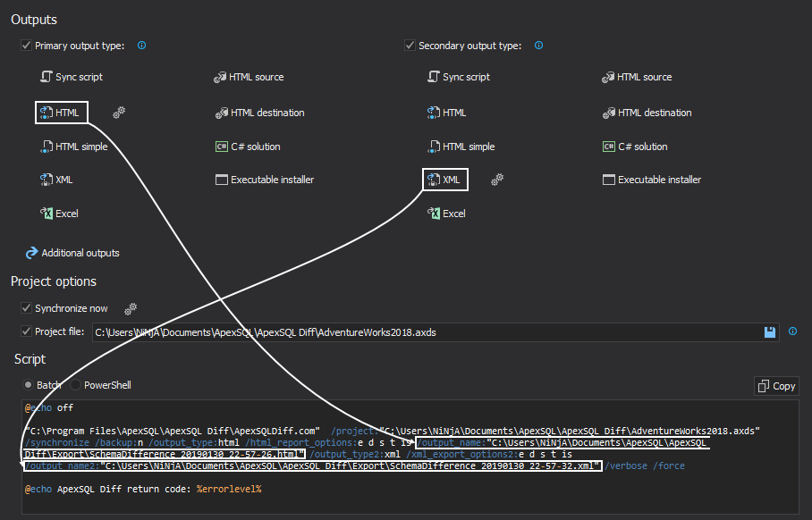Disable Secondary output type checkbox
Image resolution: width=812 pixels, height=520 pixels.
pos(410,45)
